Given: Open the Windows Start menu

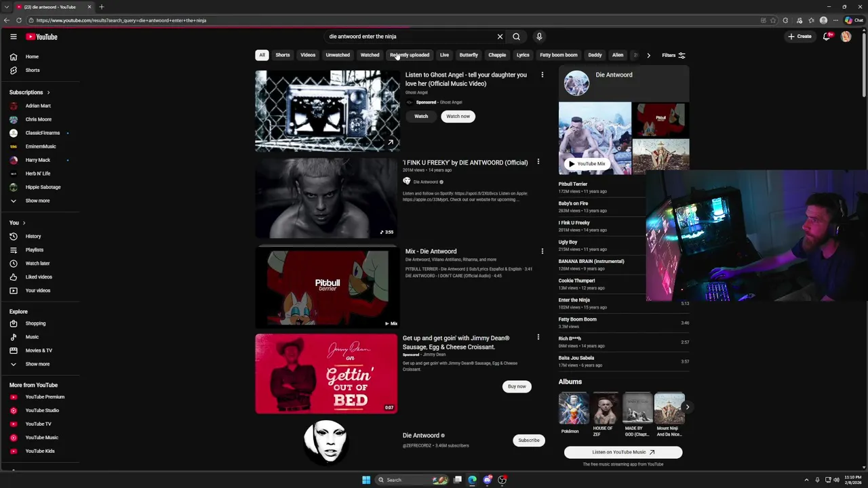Looking at the screenshot, I should tap(366, 480).
